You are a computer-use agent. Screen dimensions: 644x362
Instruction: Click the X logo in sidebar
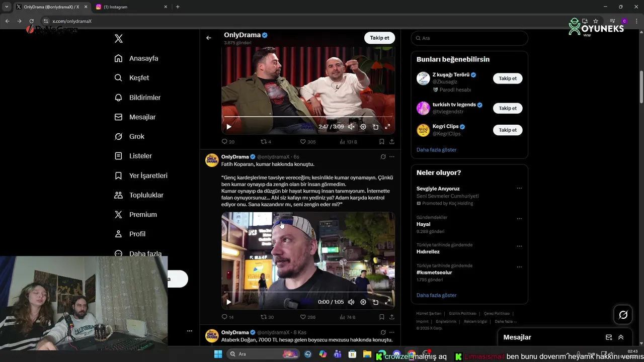[x=119, y=39]
